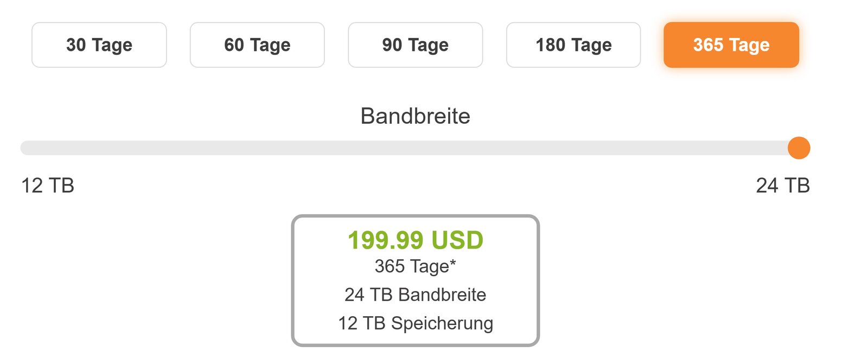
Task: Click the asterisk after 365 Tage in price box
Action: click(x=453, y=263)
